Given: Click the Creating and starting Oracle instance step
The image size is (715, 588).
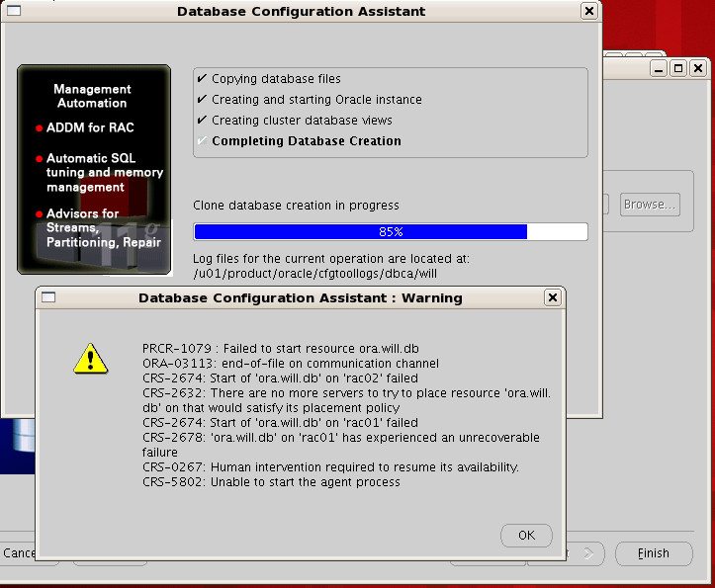Looking at the screenshot, I should (x=316, y=100).
